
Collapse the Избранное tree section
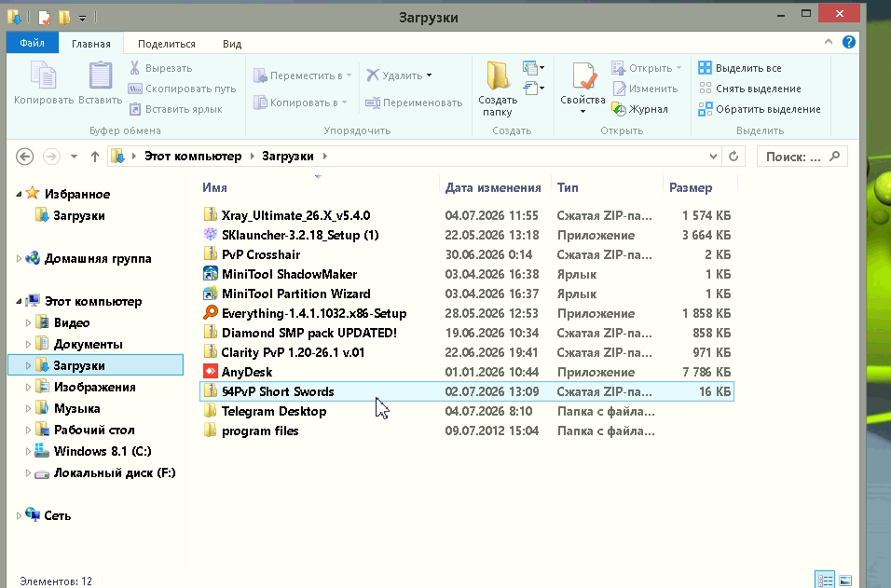[x=19, y=194]
